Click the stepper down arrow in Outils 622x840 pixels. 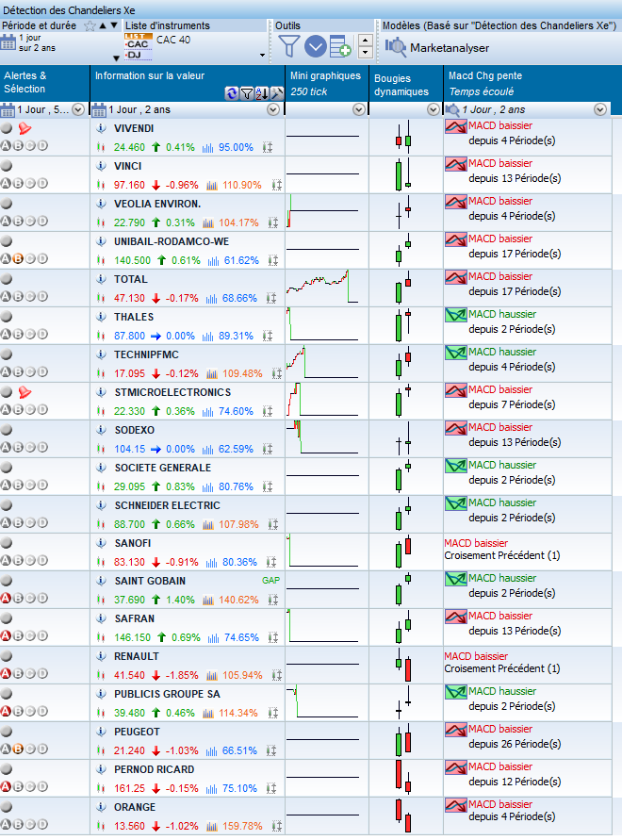click(x=365, y=53)
